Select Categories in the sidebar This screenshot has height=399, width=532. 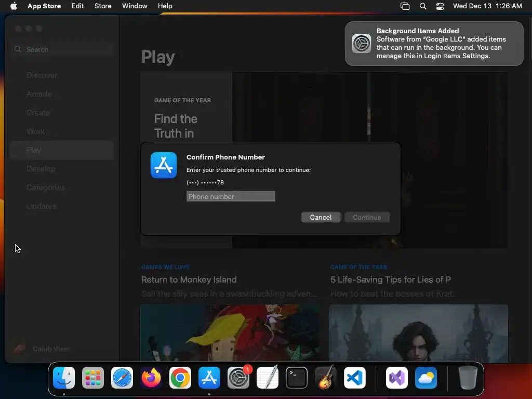pyautogui.click(x=62, y=187)
